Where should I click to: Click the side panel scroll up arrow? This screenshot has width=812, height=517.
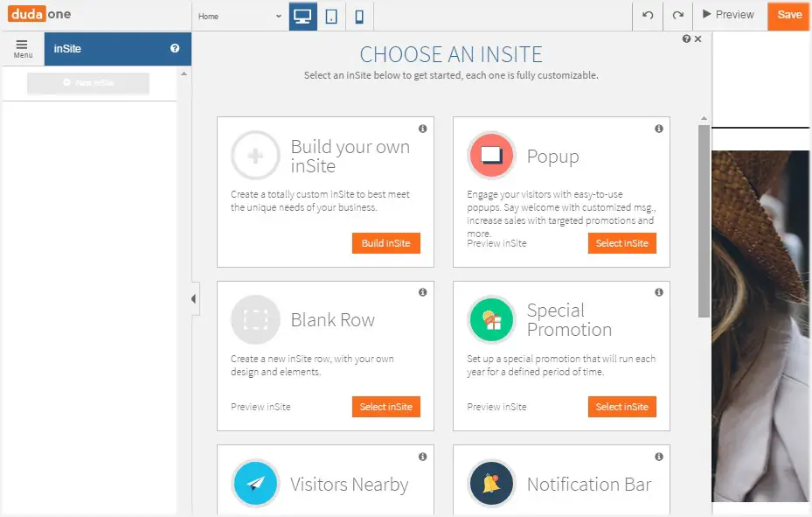[x=184, y=74]
